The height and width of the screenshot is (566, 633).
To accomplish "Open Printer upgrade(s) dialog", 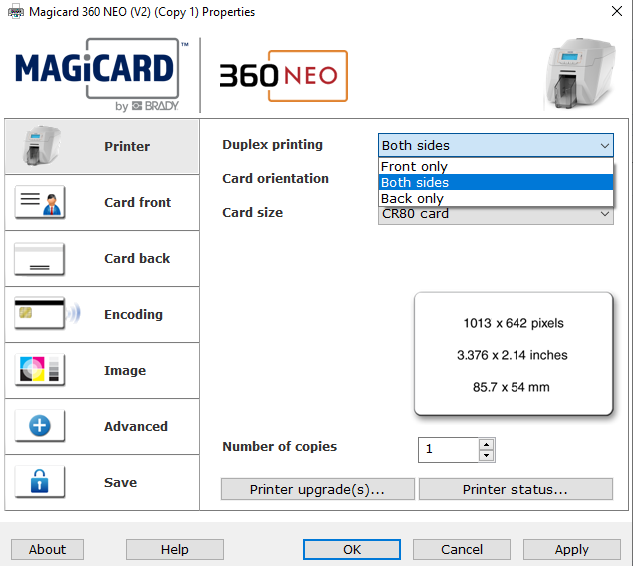I will (x=318, y=489).
